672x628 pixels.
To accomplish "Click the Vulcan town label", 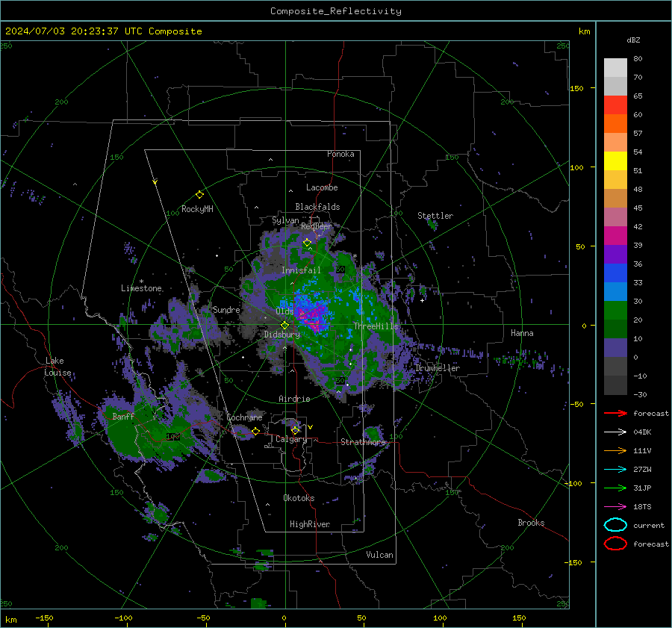I will tap(379, 555).
